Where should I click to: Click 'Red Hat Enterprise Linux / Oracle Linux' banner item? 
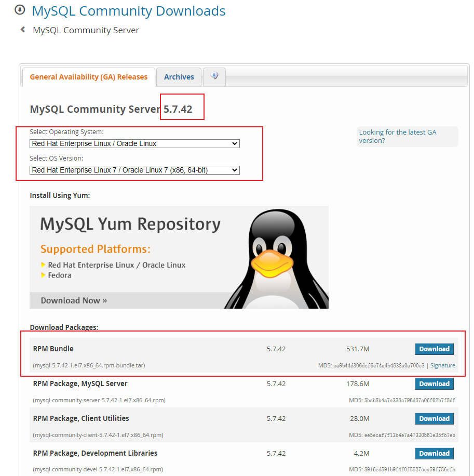click(x=116, y=265)
